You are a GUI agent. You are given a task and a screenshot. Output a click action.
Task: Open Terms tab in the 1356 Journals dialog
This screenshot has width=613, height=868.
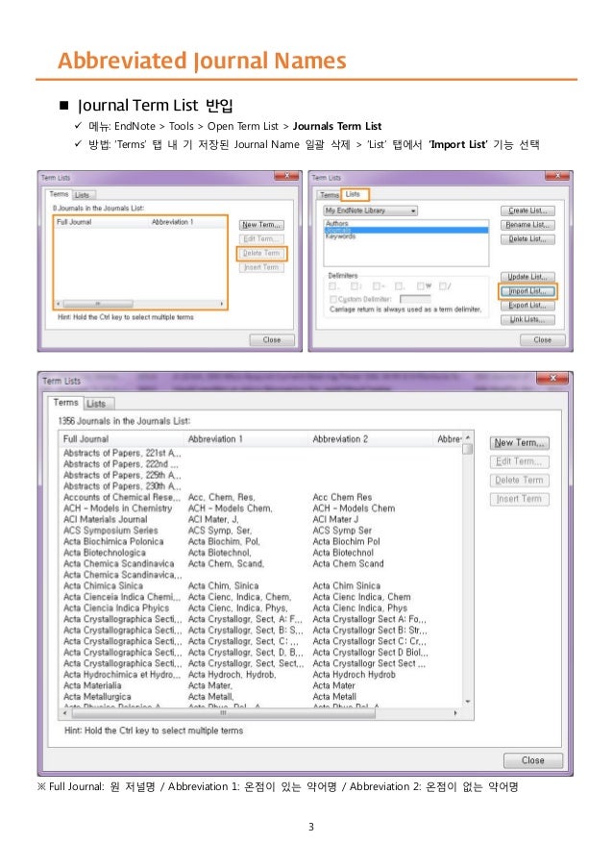(66, 403)
